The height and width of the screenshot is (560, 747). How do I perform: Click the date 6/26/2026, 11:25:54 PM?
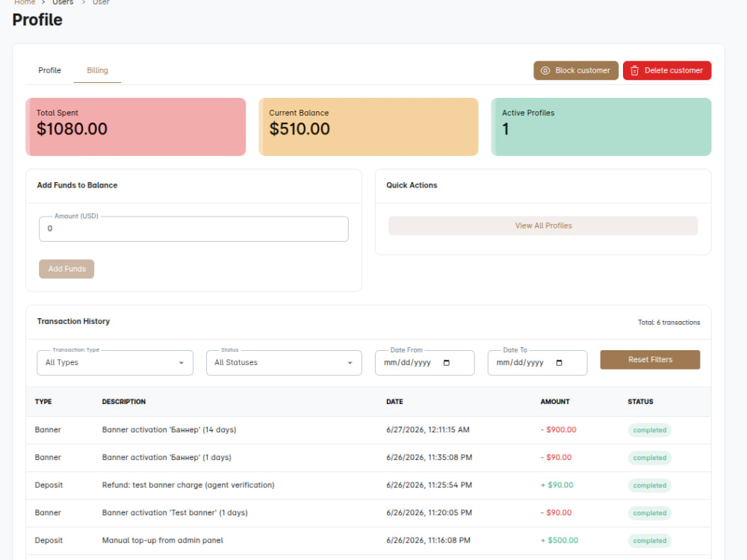click(430, 485)
